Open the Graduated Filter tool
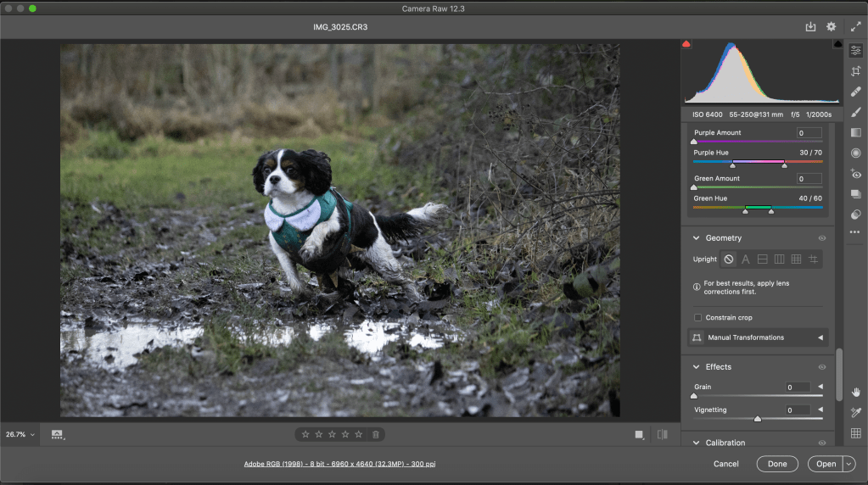The height and width of the screenshot is (485, 868). pos(855,132)
